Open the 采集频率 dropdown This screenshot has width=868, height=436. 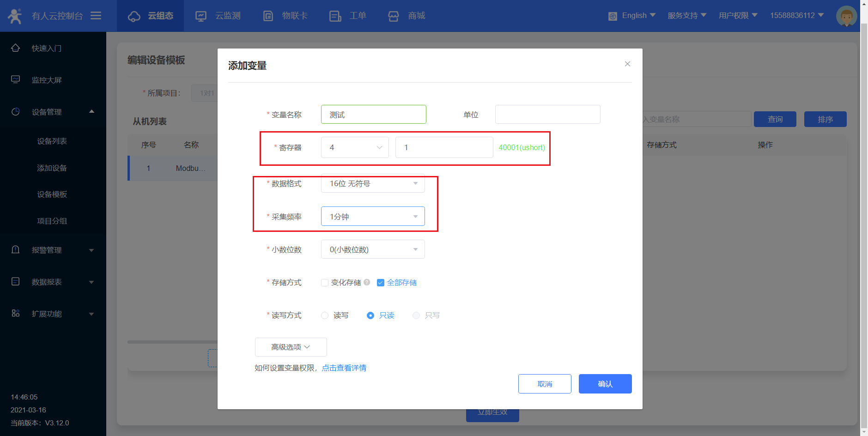(373, 216)
